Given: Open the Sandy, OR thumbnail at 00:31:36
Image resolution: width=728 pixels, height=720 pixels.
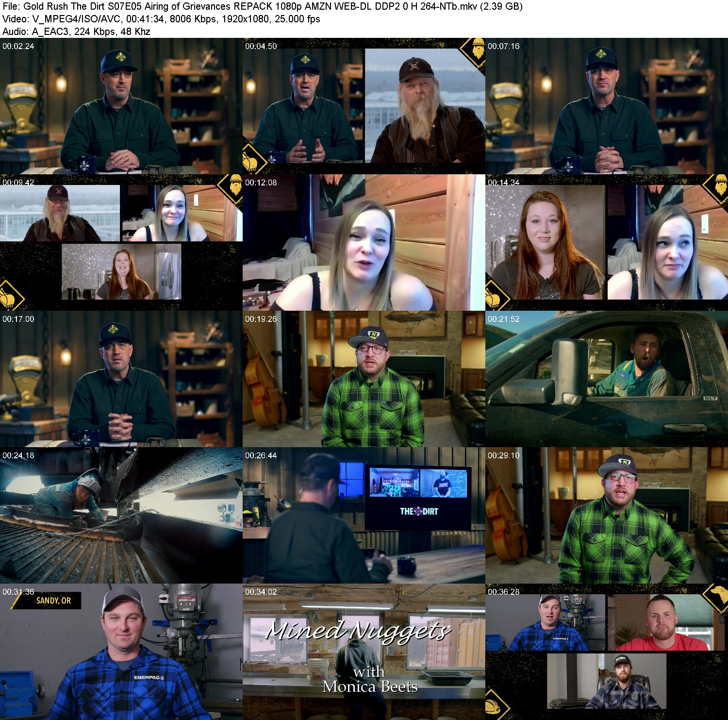Looking at the screenshot, I should (x=121, y=652).
